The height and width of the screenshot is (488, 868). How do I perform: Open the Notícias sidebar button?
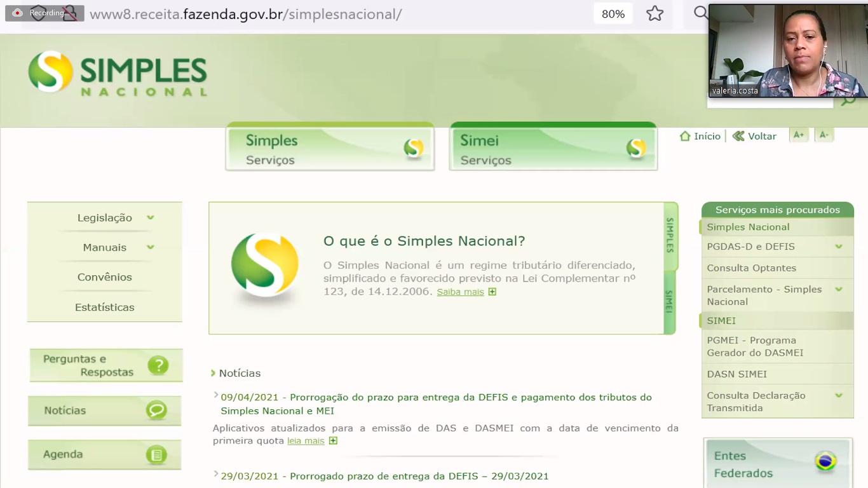coord(105,410)
